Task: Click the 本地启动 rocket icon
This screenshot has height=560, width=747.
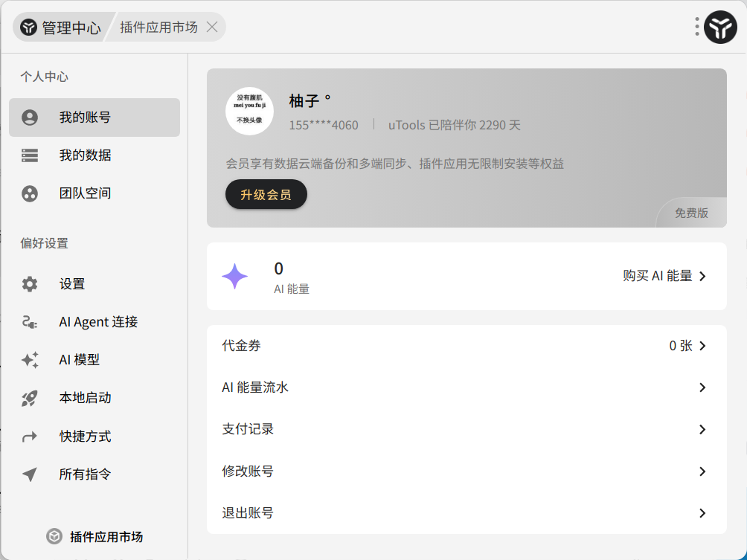Action: [x=30, y=398]
